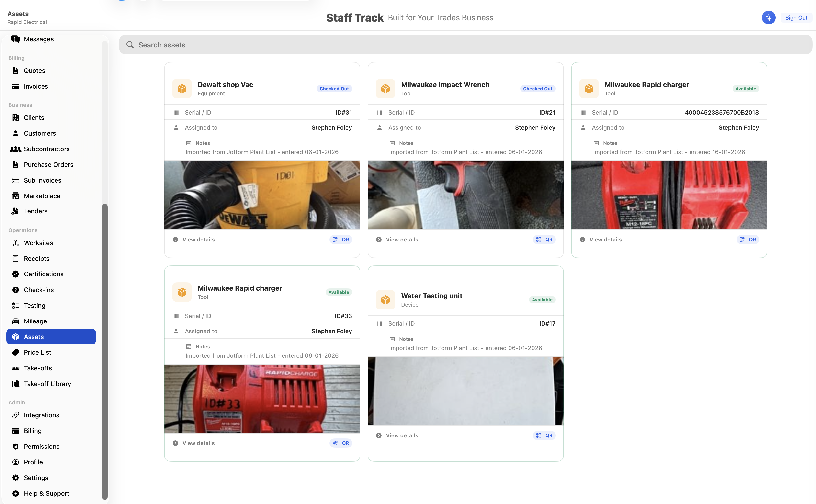
Task: Click the Water Testing unit box icon
Action: pos(385,300)
